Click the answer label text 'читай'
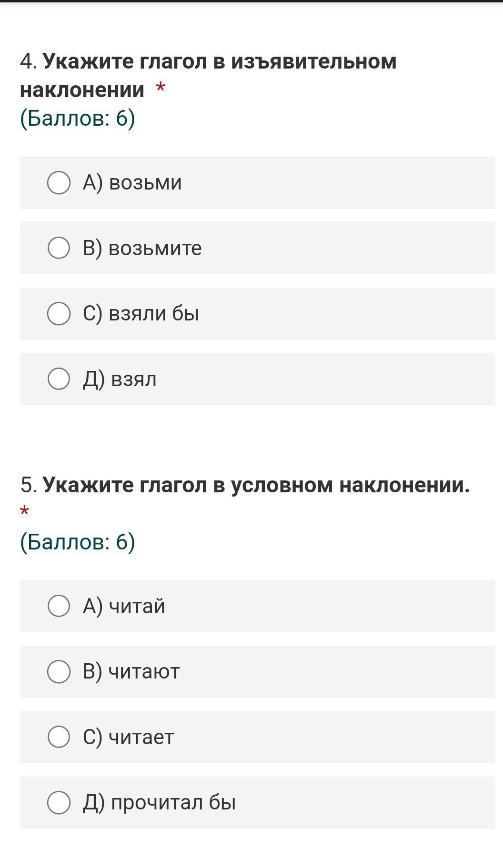The width and height of the screenshot is (503, 868). click(137, 606)
